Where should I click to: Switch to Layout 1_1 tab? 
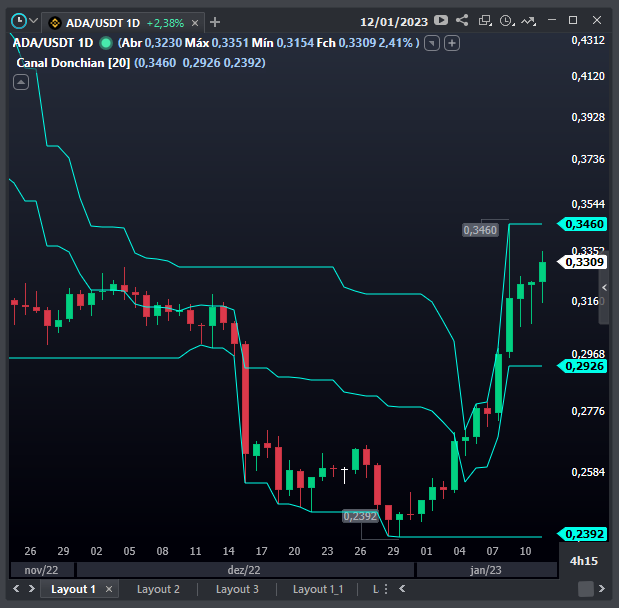(318, 589)
